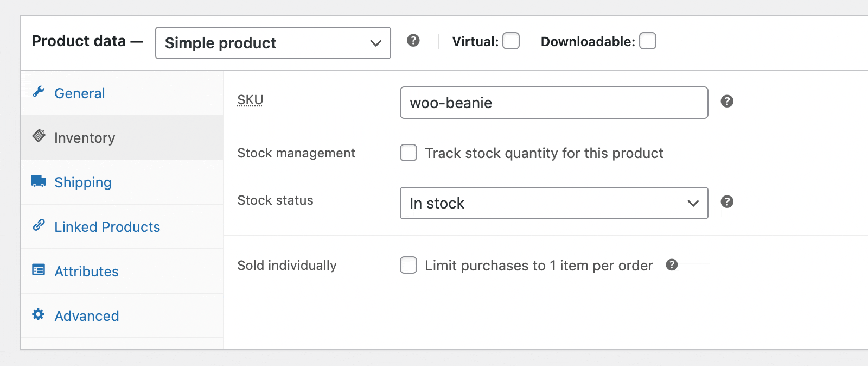Click the Shipping truck icon

[39, 181]
